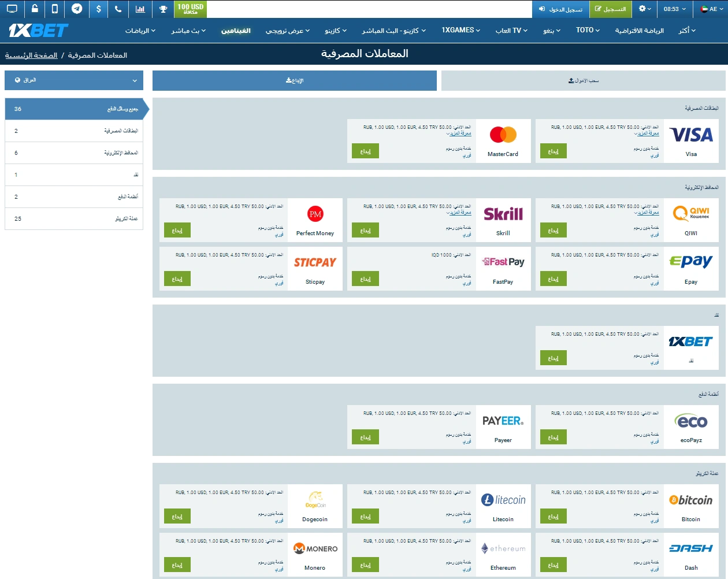This screenshot has width=728, height=579.
Task: Switch to the سحب الأموال withdrawal tab
Action: coord(583,80)
